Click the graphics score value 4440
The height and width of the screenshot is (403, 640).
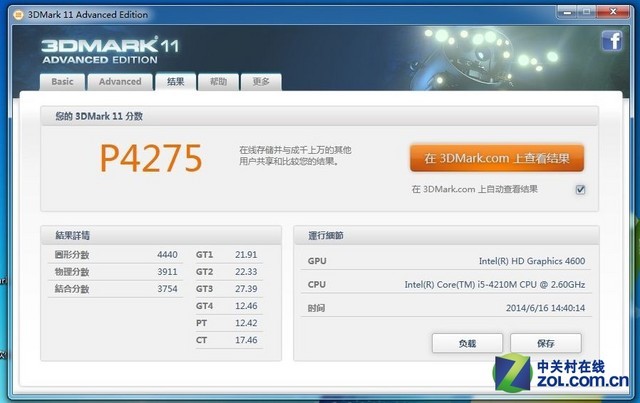[167, 255]
